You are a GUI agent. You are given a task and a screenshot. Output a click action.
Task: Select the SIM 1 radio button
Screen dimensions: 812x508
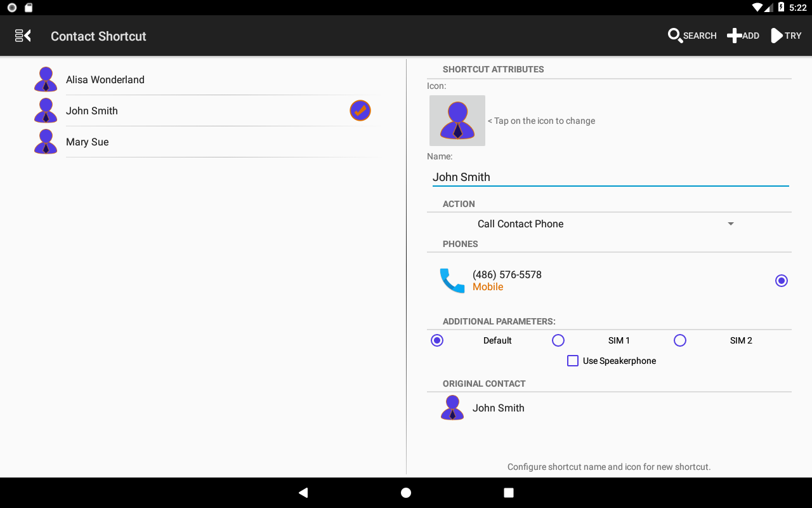558,340
